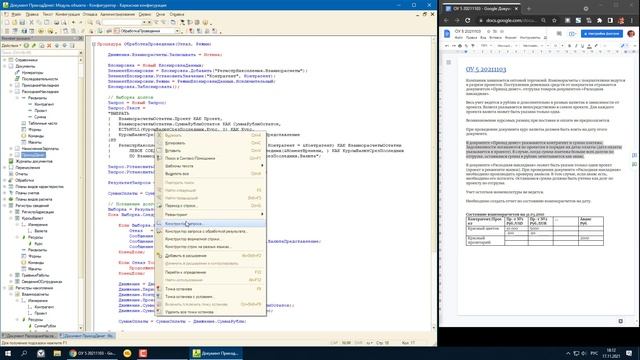The width and height of the screenshot is (640, 360).
Task: Expand the ПриходнаяНакладная tree node
Action: [11, 85]
